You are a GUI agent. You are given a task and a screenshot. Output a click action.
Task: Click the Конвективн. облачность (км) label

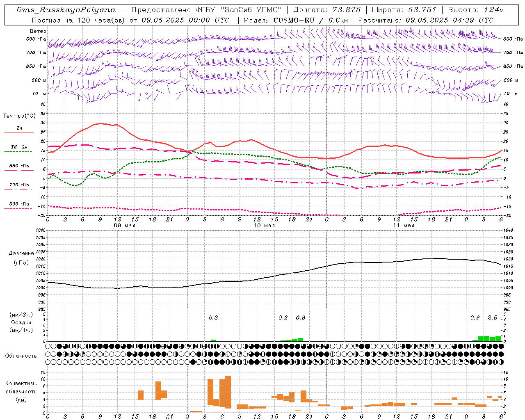tap(21, 391)
